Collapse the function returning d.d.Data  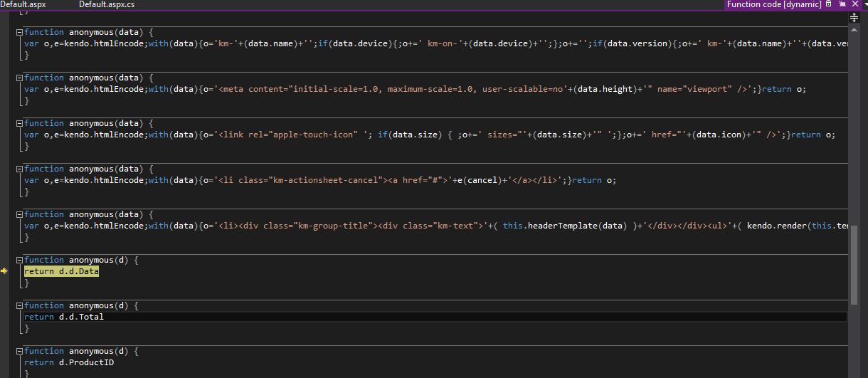[19, 261]
